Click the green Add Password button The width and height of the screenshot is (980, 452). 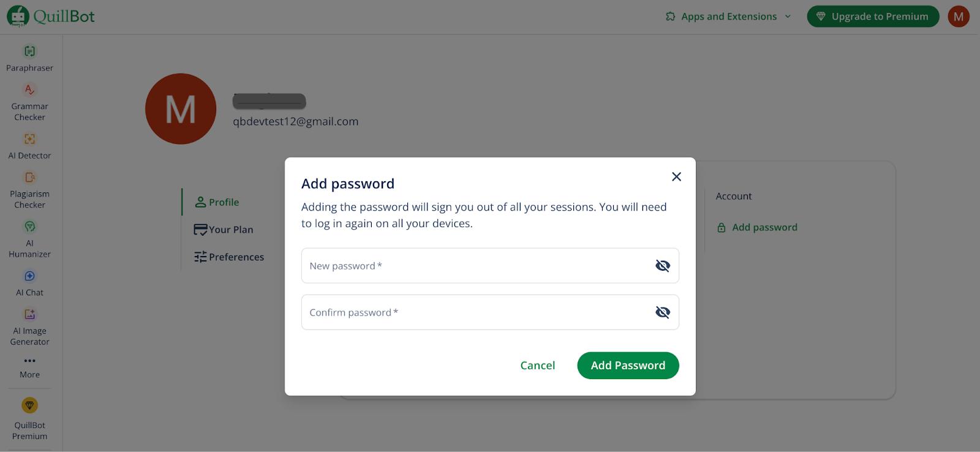tap(628, 366)
